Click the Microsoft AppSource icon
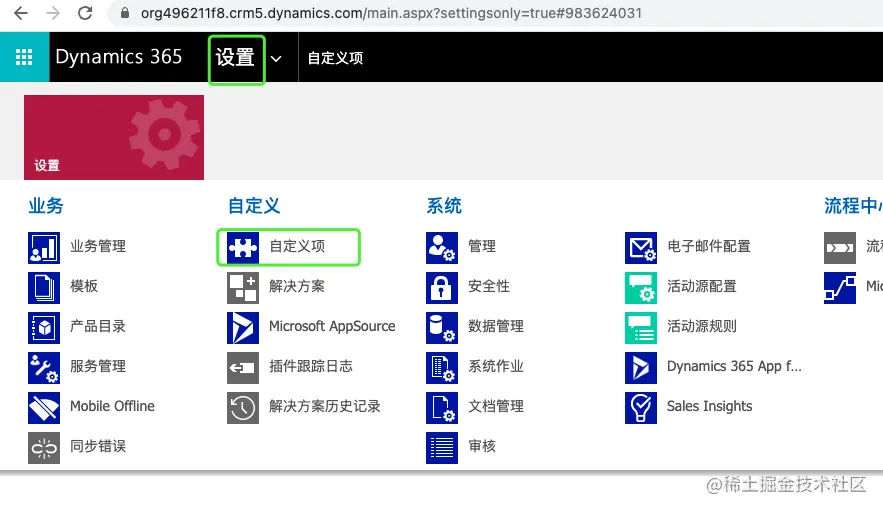This screenshot has width=883, height=511. (243, 327)
